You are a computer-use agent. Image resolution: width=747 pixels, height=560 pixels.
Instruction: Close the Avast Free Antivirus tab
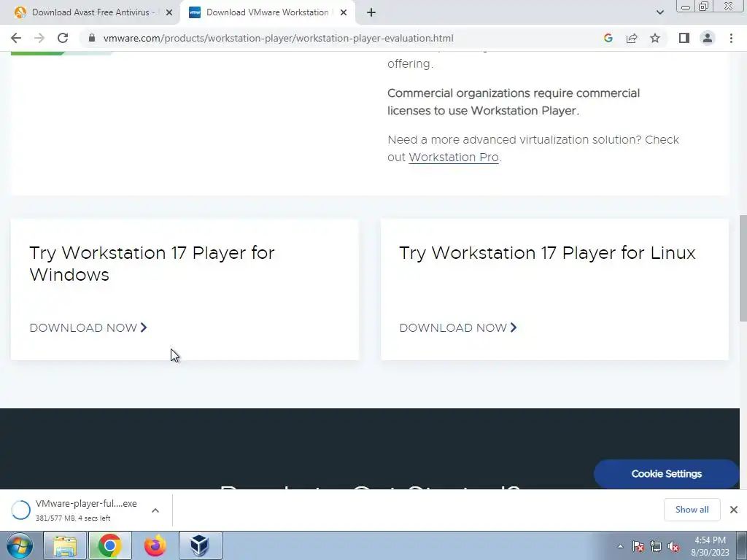click(x=169, y=12)
